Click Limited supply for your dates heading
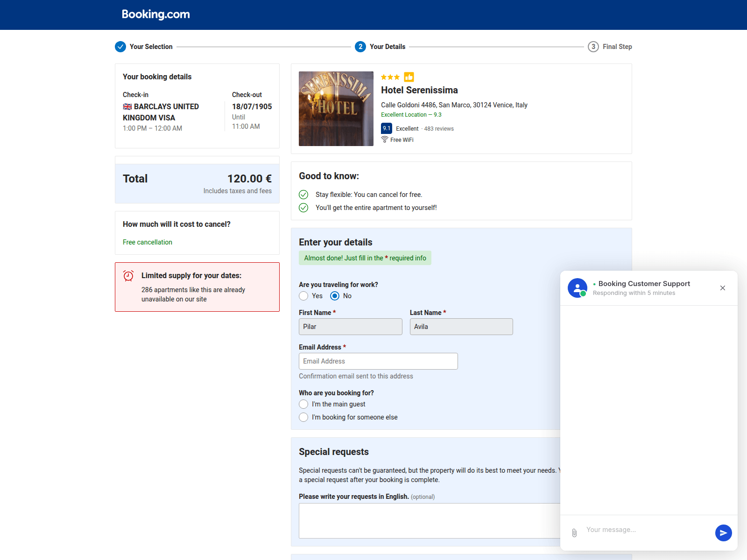 point(191,276)
